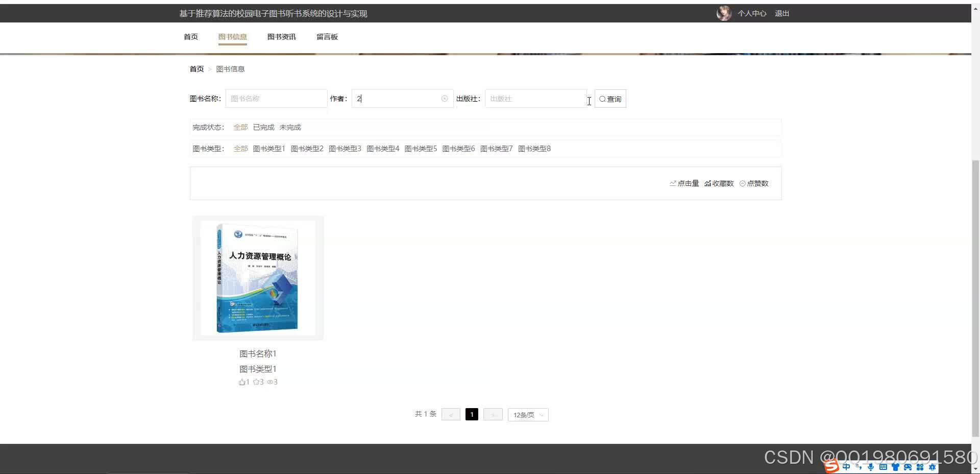Sort results by 点赞数
The image size is (980, 474).
point(754,183)
